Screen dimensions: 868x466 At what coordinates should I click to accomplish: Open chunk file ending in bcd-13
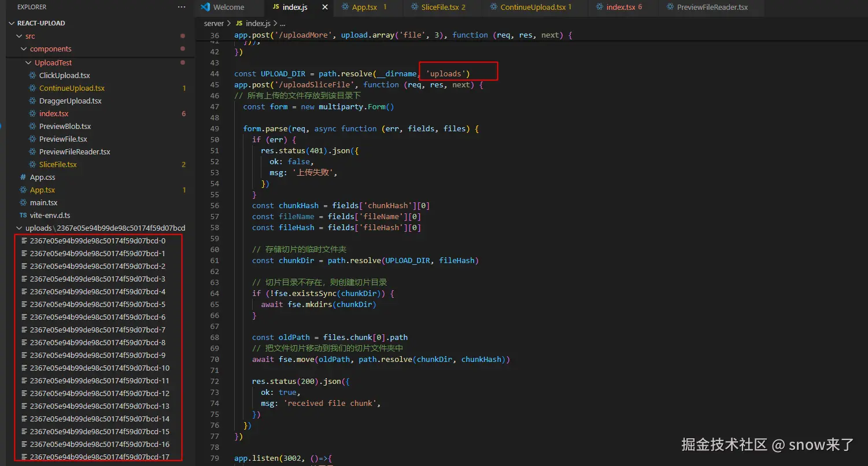click(x=99, y=406)
